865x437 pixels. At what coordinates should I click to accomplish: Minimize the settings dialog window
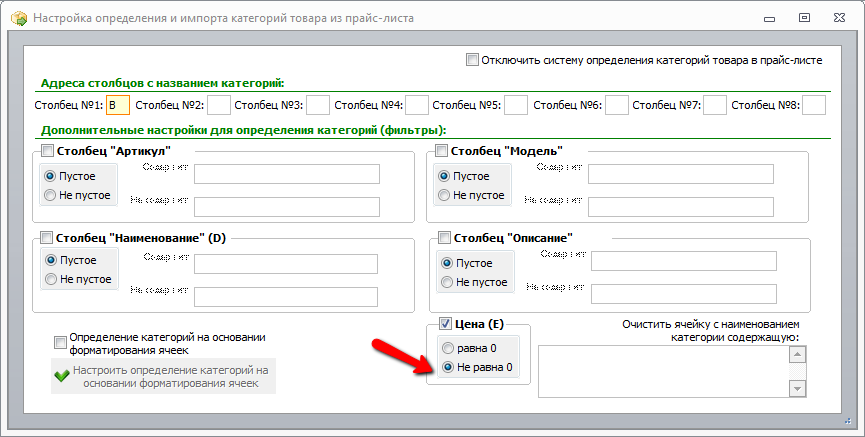[x=770, y=19]
